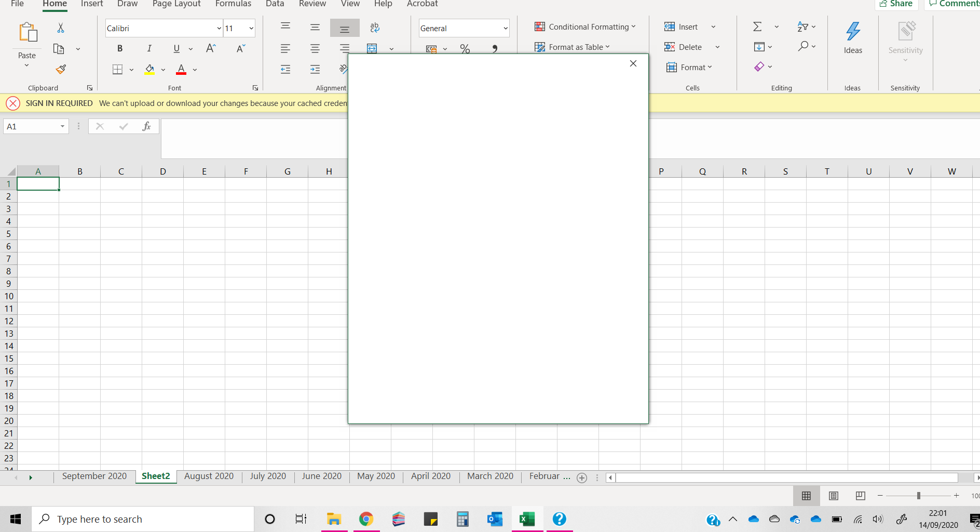Open the Ideas lightning icon
The image size is (980, 532).
853,31
